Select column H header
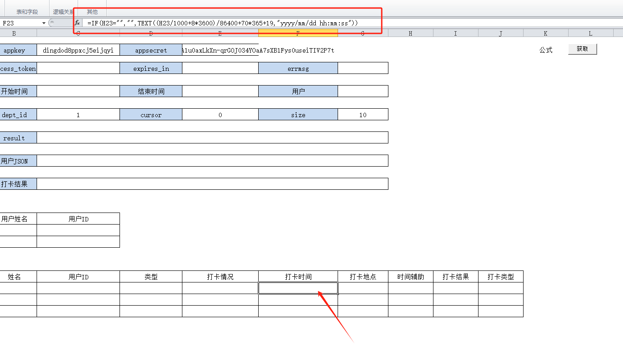This screenshot has height=364, width=623. coord(410,33)
